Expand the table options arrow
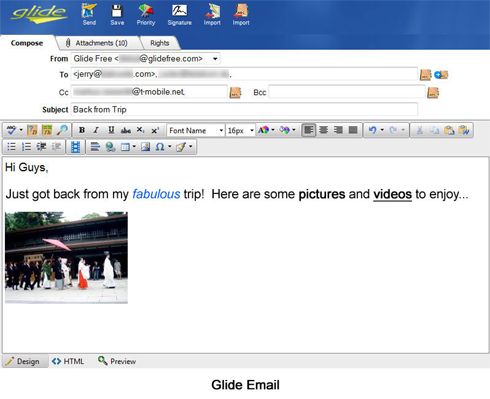The height and width of the screenshot is (399, 490). 134,147
